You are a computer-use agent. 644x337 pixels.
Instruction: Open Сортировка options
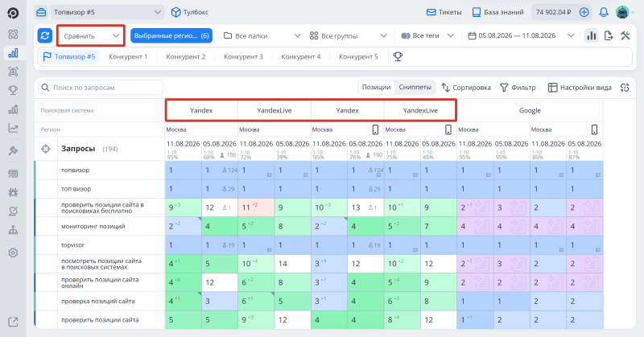click(x=466, y=88)
